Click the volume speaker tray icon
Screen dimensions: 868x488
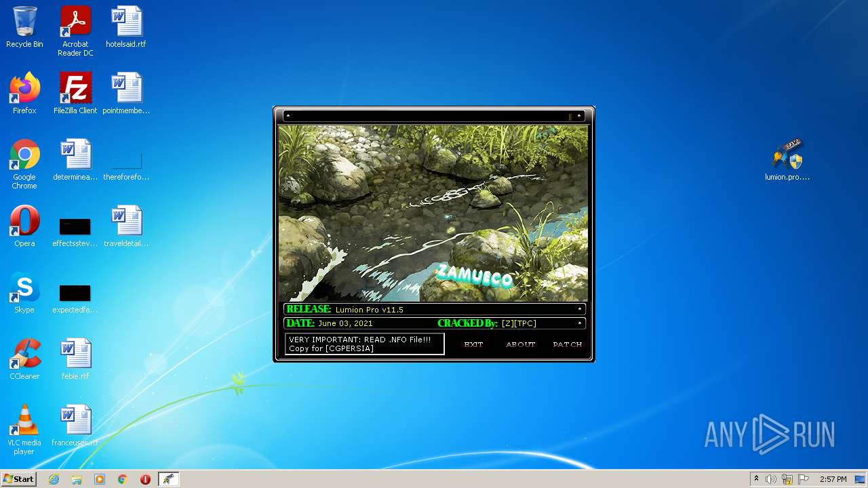(x=771, y=479)
